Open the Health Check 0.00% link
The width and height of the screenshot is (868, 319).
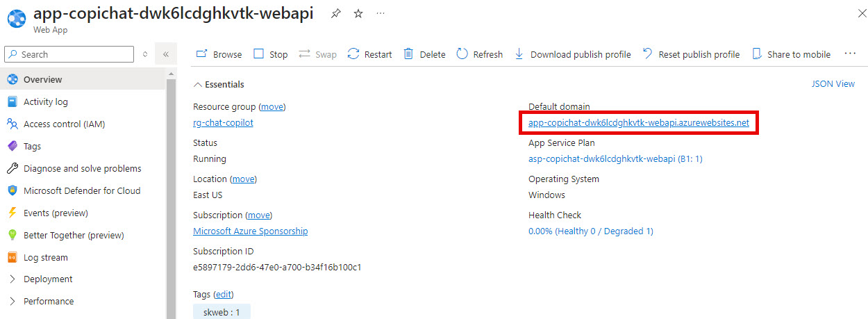pyautogui.click(x=591, y=231)
